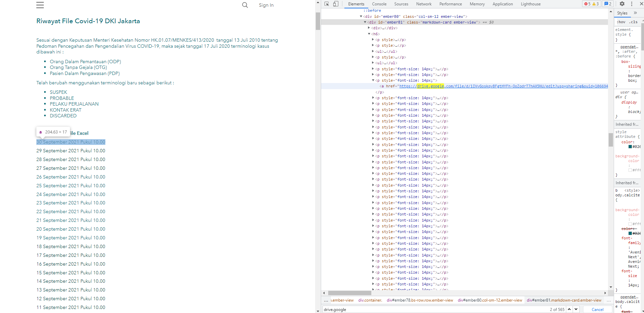Open the Memory tab
This screenshot has height=313, width=644.
click(477, 4)
